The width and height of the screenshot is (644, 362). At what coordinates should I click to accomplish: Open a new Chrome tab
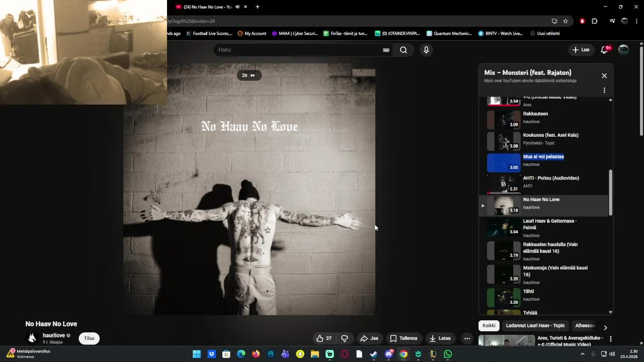pos(258,7)
